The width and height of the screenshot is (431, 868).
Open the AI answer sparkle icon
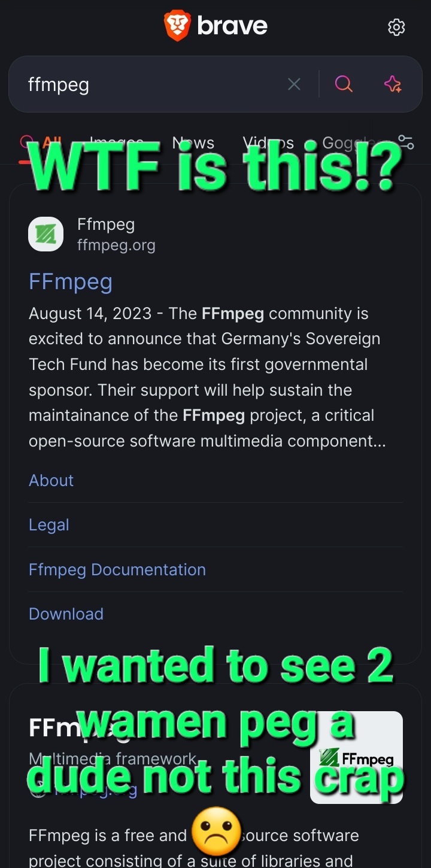click(393, 84)
